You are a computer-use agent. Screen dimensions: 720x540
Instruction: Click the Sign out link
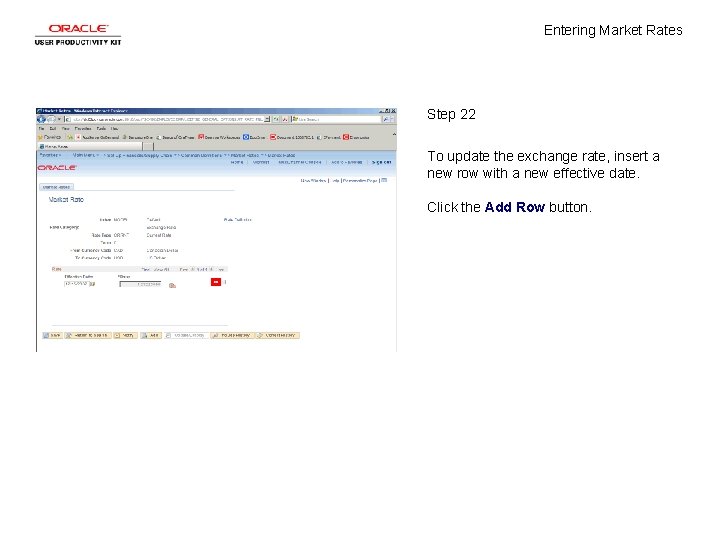pyautogui.click(x=382, y=162)
